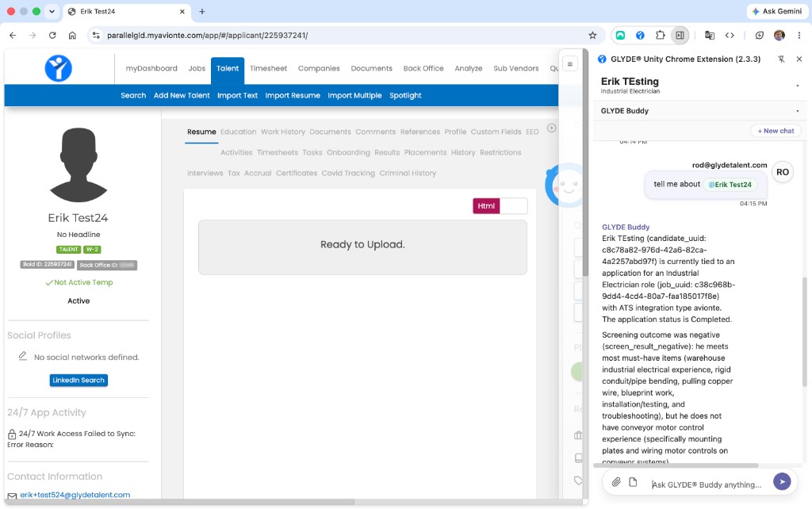
Task: Click the LinkedIn Search button
Action: [x=79, y=380]
